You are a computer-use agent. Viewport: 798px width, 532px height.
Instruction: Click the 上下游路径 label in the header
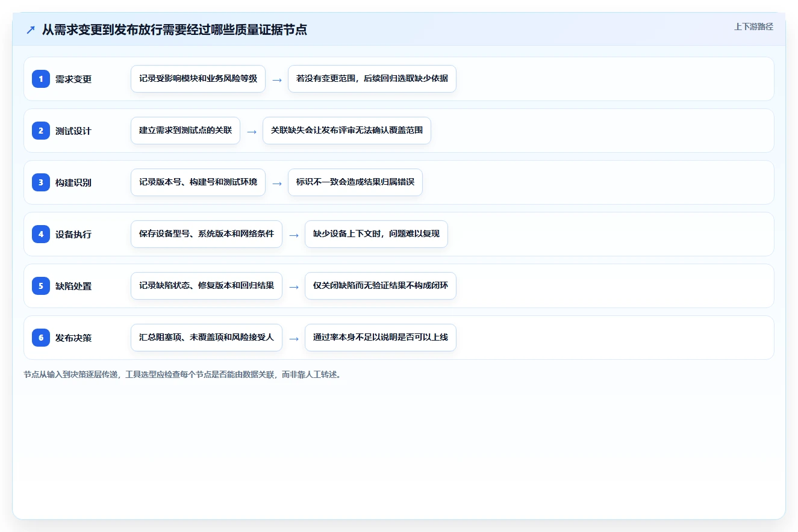pyautogui.click(x=753, y=26)
